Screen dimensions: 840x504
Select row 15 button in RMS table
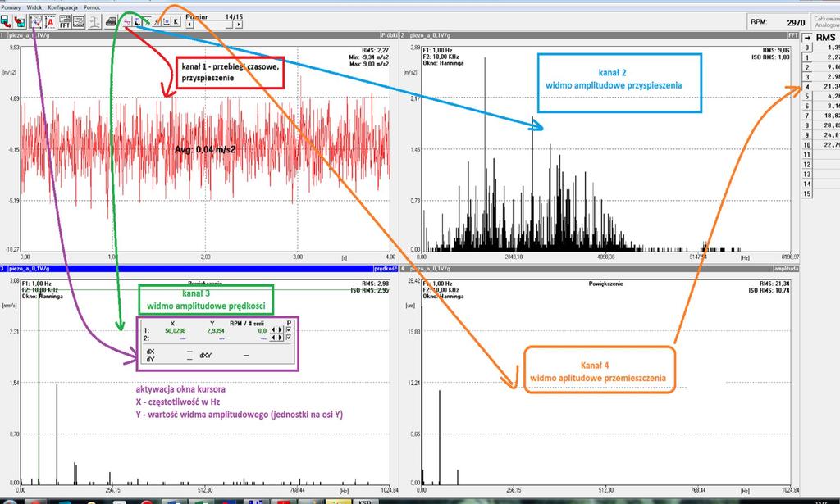pyautogui.click(x=807, y=193)
